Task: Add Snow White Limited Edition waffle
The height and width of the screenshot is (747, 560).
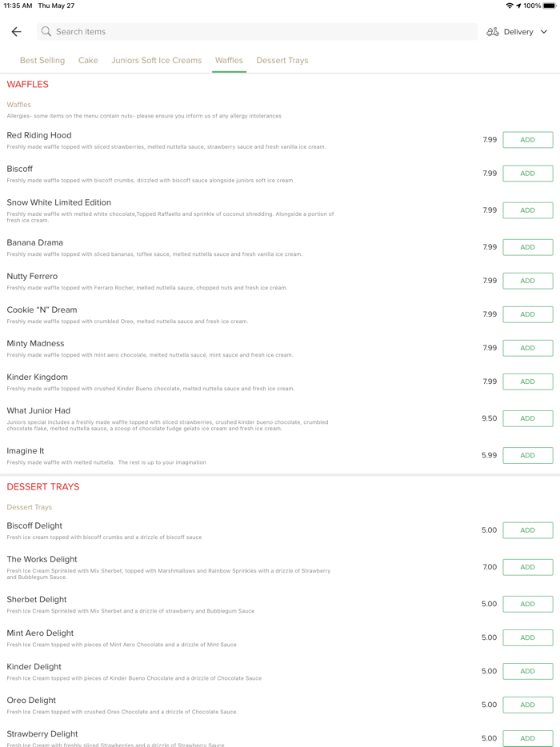Action: click(x=527, y=210)
